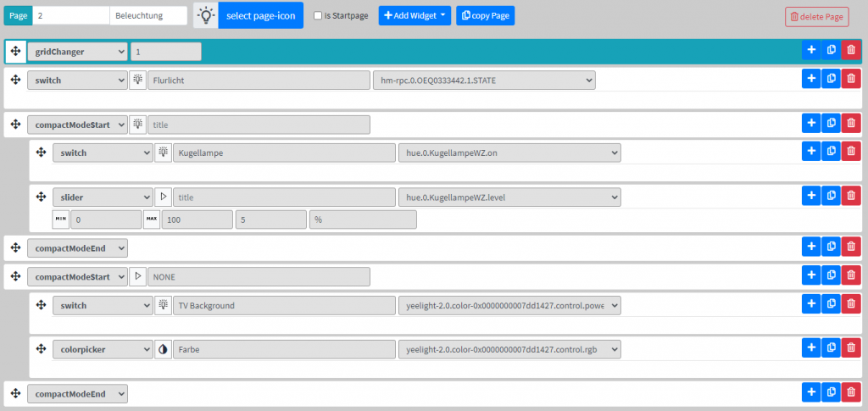The height and width of the screenshot is (411, 868).
Task: Open hue.0.KugellampeWZ.level datapoint dropdown
Action: (x=509, y=197)
